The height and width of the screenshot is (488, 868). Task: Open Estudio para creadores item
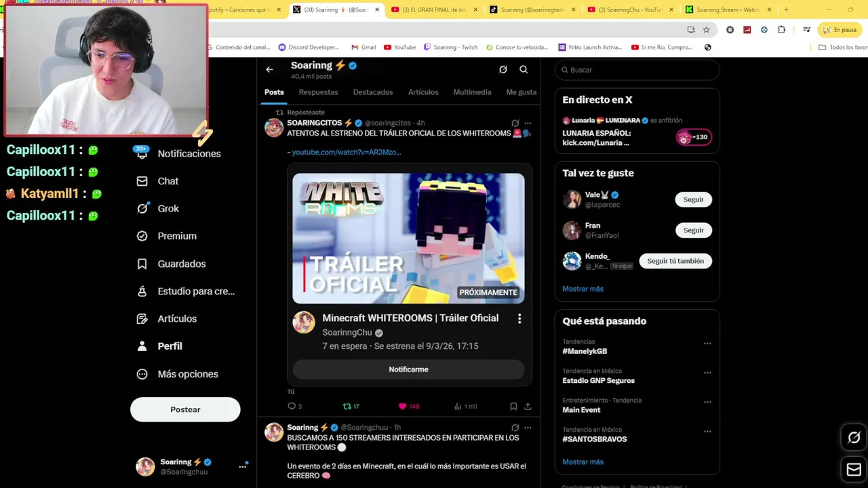185,291
